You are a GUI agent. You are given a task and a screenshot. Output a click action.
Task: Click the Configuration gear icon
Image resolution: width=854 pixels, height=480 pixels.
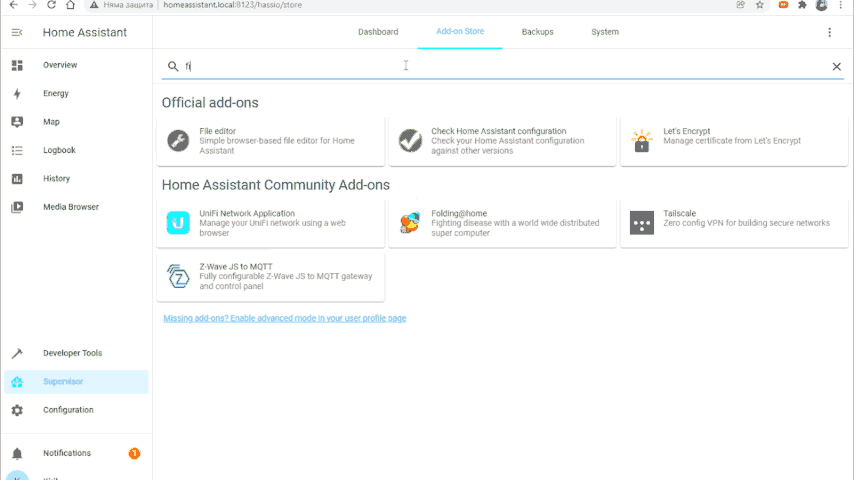(17, 410)
